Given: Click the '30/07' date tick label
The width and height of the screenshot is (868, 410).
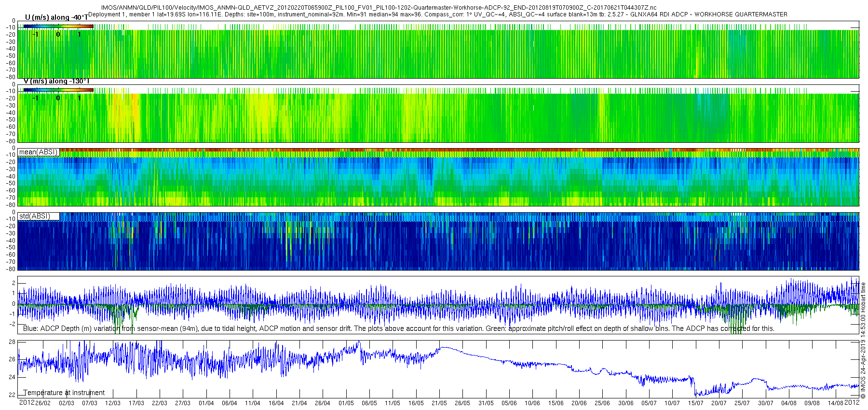Looking at the screenshot, I should [x=766, y=403].
